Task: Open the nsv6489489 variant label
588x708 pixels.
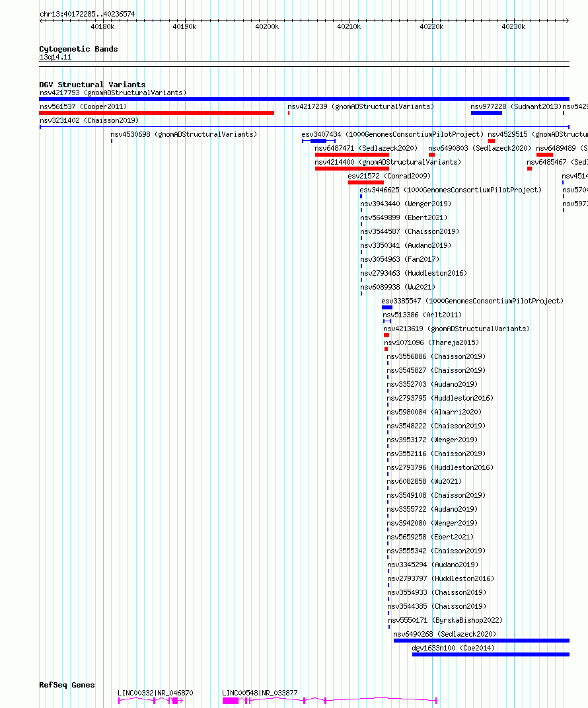Action: tap(562, 148)
